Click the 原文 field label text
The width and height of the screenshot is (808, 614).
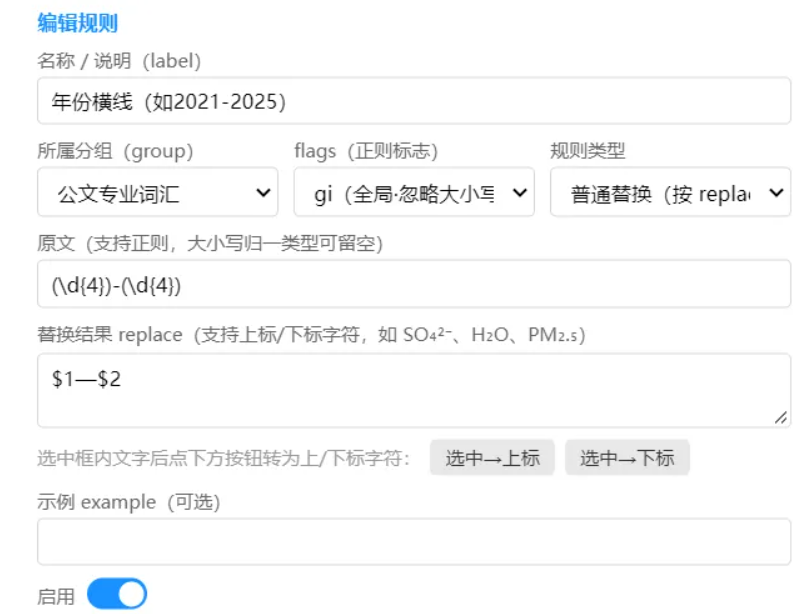(x=210, y=243)
